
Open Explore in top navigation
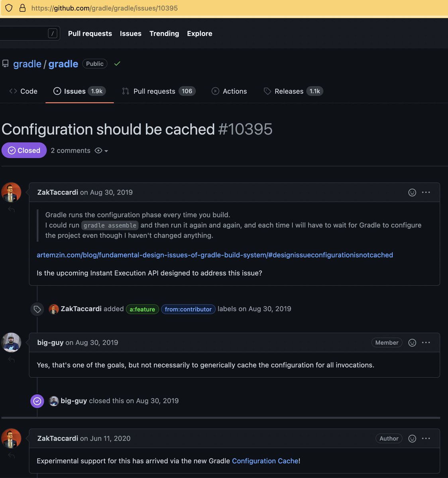click(200, 33)
